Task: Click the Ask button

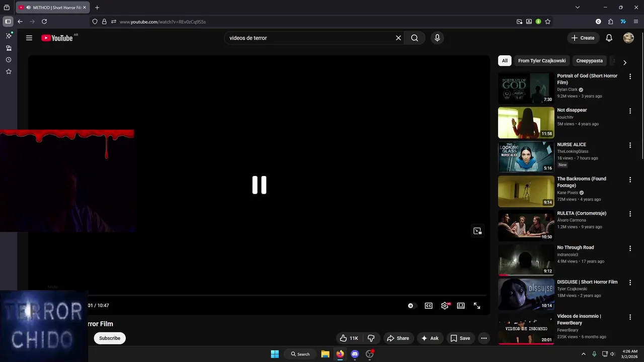Action: (430, 338)
